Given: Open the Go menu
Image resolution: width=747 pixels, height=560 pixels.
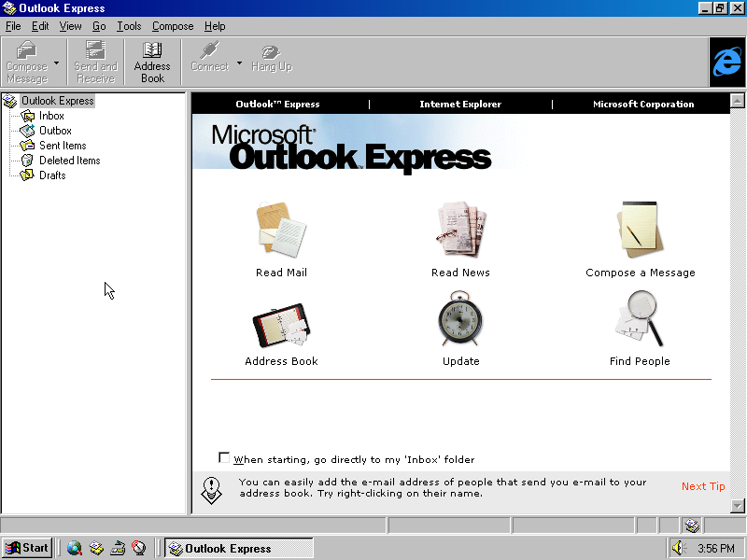Looking at the screenshot, I should [x=99, y=26].
